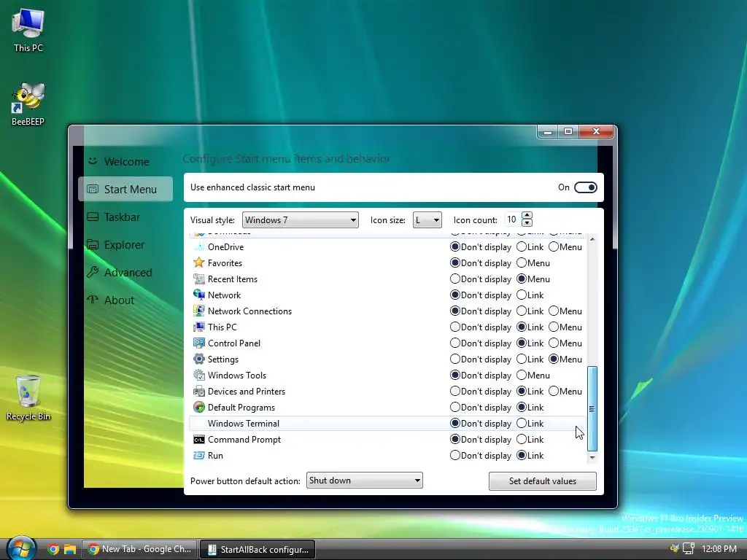
Task: Click the Control Panel row icon
Action: coord(198,343)
